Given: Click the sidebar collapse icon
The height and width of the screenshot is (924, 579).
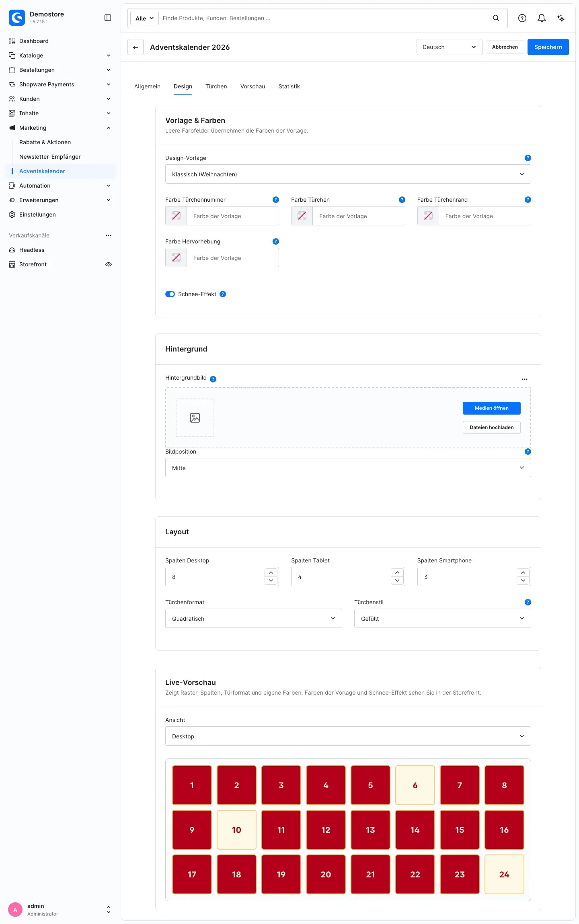Looking at the screenshot, I should [x=108, y=18].
